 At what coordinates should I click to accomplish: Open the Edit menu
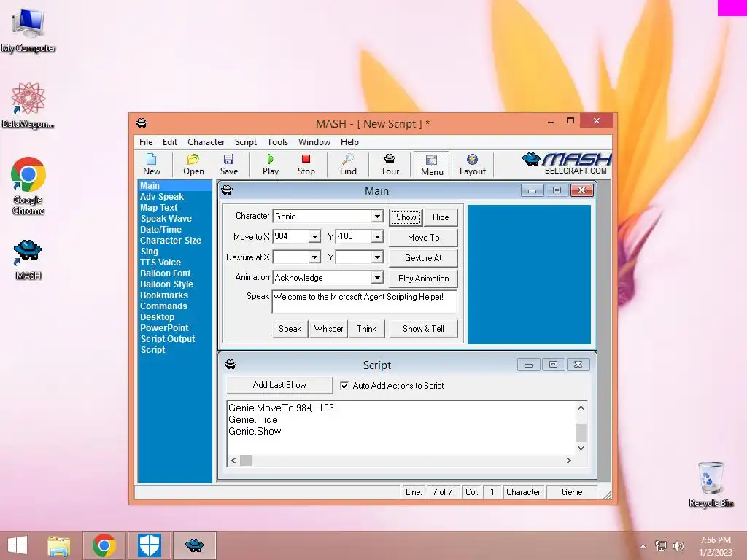click(169, 142)
